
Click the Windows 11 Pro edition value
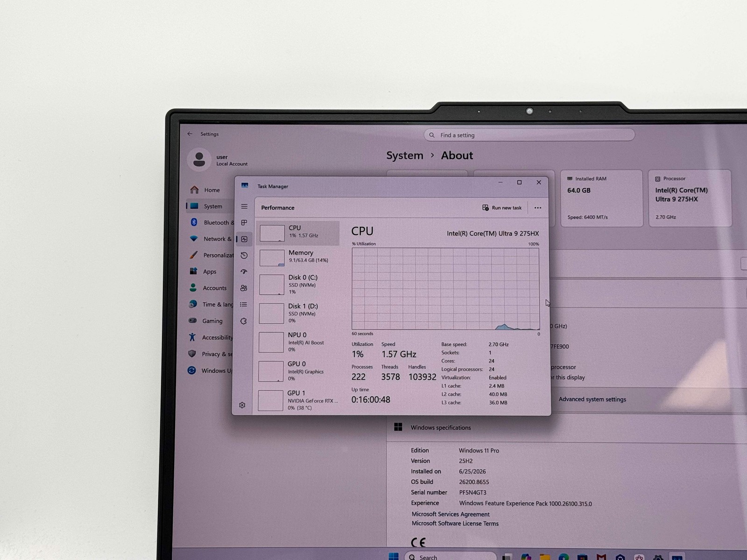point(479,450)
